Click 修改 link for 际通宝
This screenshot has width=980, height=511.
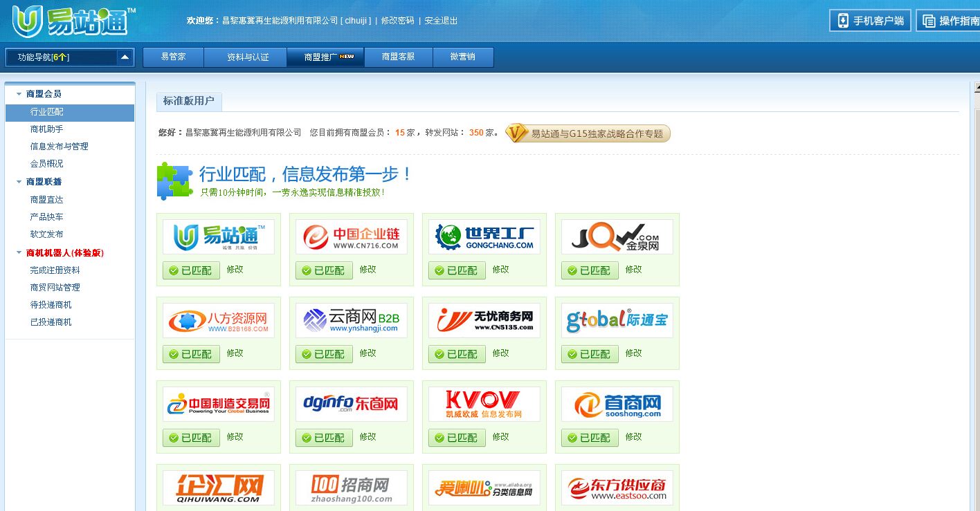[x=634, y=353]
